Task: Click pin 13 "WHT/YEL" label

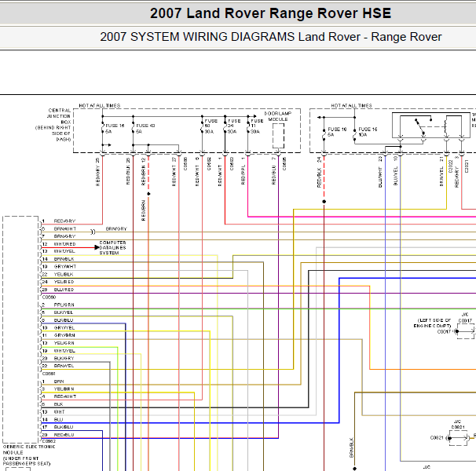Action: tap(64, 251)
